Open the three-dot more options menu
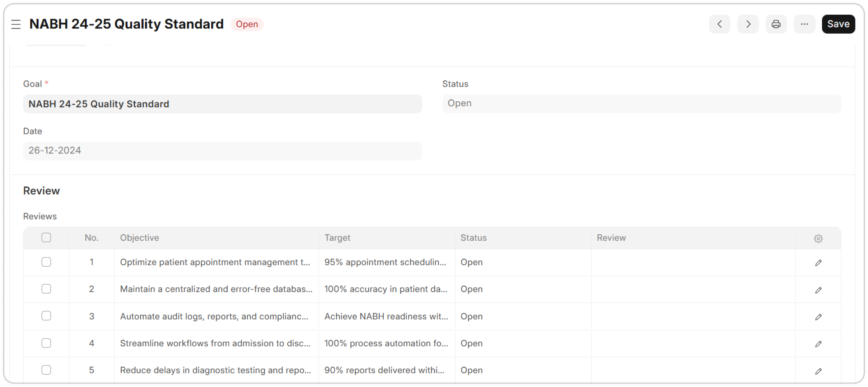 [804, 24]
